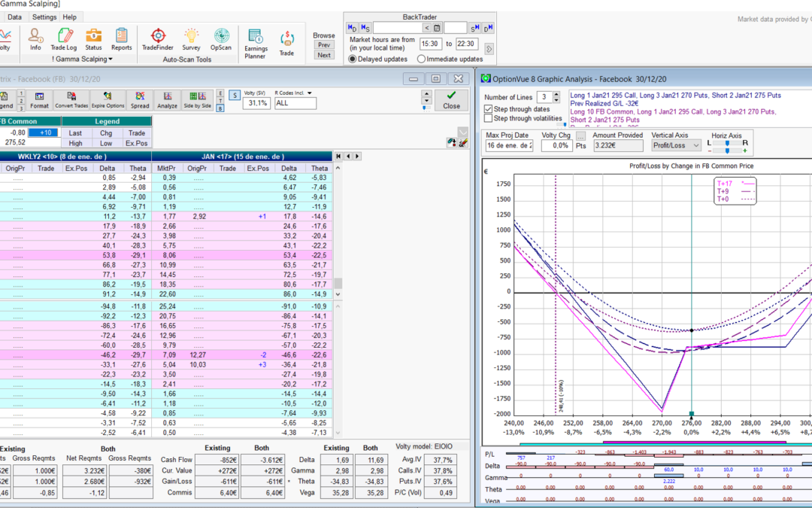Select matrix format preset 1
This screenshot has height=508, width=812.
[x=21, y=93]
